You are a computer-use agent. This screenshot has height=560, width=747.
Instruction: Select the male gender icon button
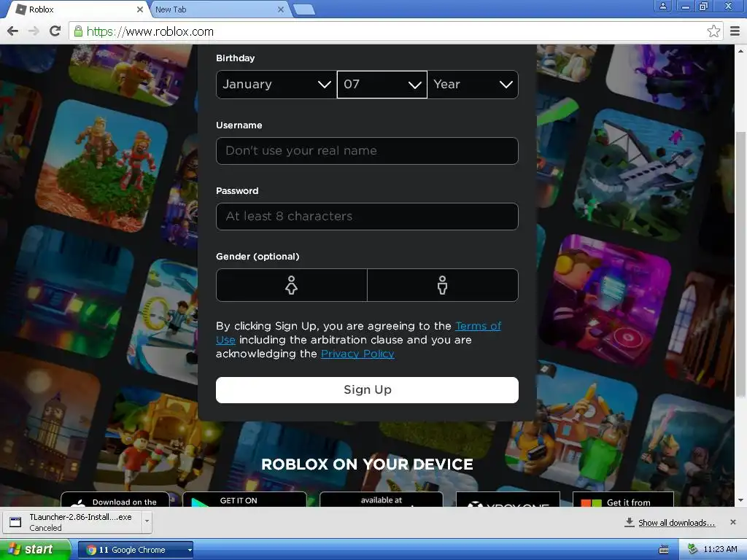[443, 285]
